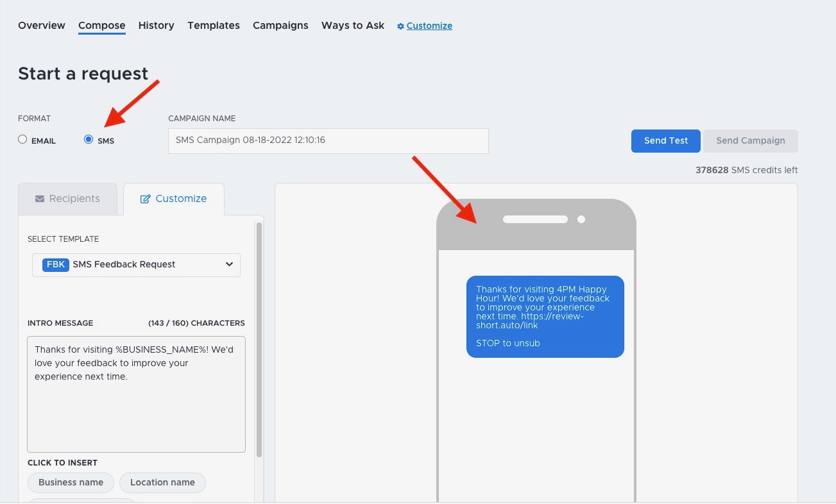Click inside the Intro Message text area
Image resolution: width=836 pixels, height=504 pixels.
click(136, 394)
